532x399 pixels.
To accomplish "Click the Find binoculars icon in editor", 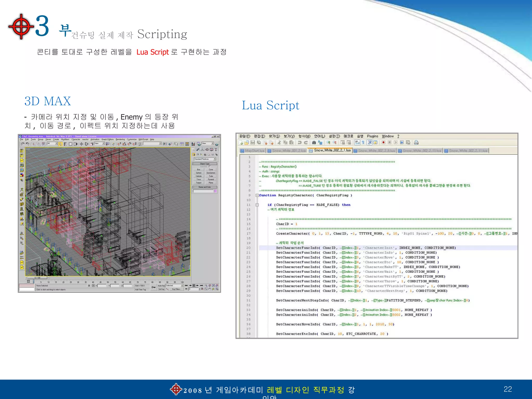I will pos(314,142).
